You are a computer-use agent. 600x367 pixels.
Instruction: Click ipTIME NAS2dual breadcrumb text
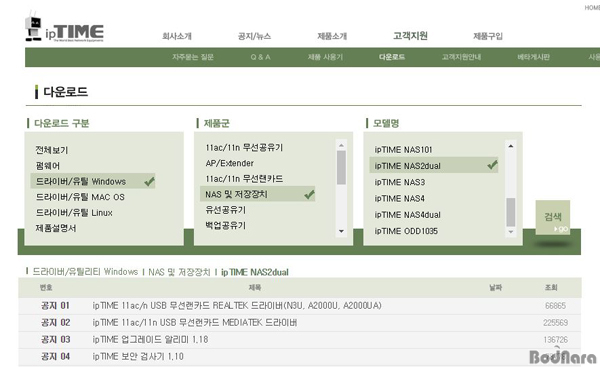(x=255, y=272)
